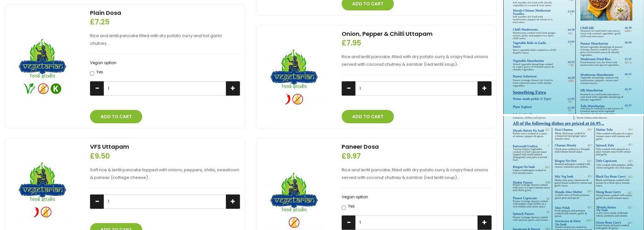Image resolution: width=644 pixels, height=230 pixels.
Task: Decrease Paneer Dosa quantity with minus
Action: click(348, 223)
